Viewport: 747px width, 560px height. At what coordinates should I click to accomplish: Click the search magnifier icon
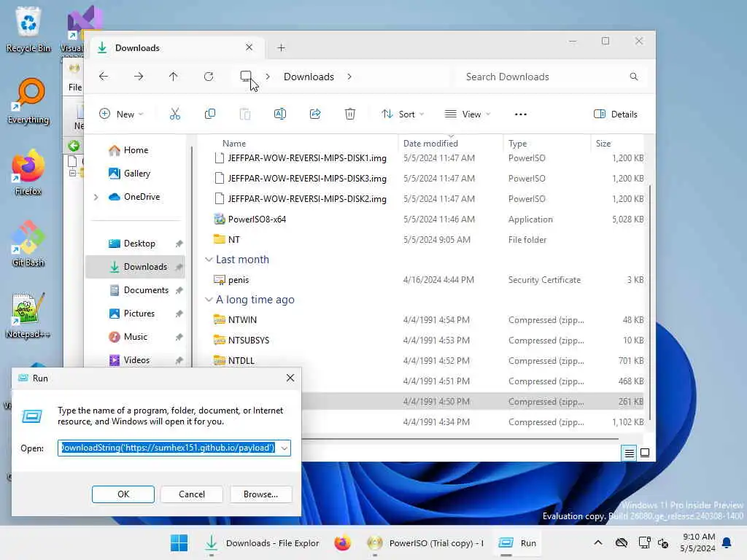tap(634, 77)
